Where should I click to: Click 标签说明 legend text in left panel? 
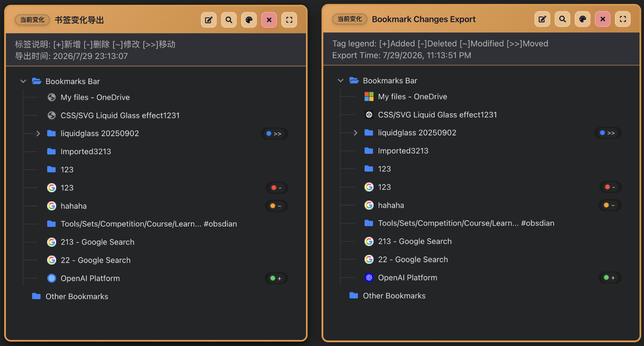point(95,44)
